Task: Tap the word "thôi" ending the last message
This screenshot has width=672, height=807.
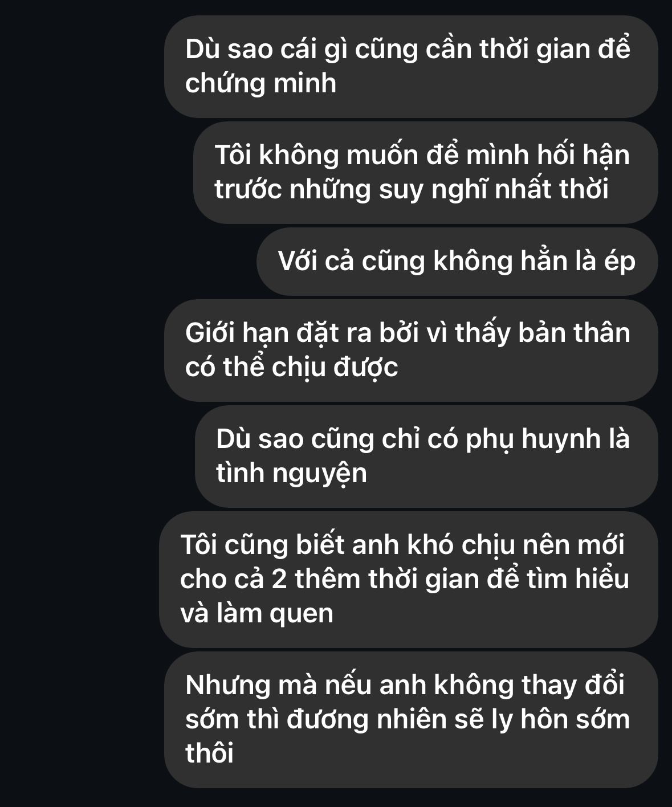Action: (x=209, y=753)
